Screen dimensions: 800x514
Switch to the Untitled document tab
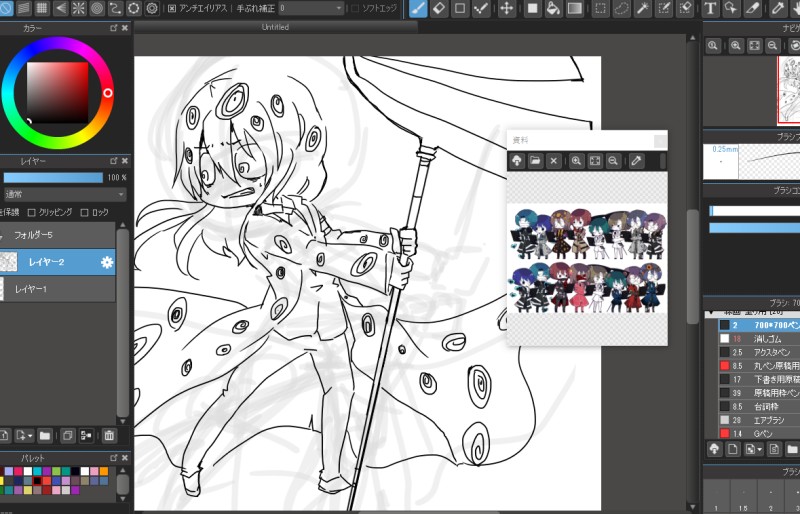pos(274,27)
